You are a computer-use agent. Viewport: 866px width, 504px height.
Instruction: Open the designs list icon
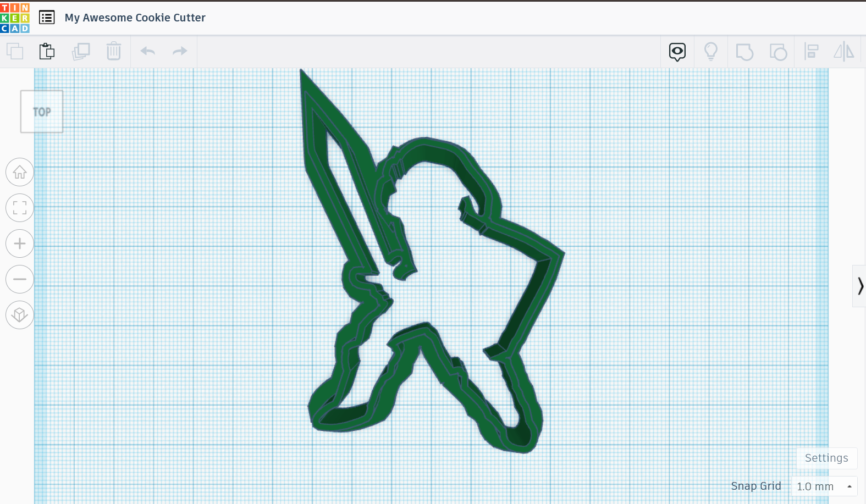point(47,18)
